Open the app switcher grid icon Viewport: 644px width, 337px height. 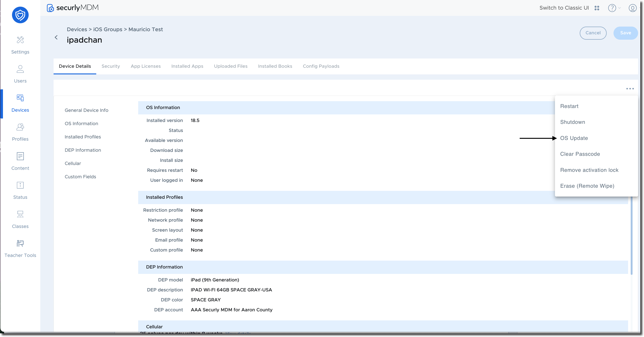click(x=597, y=8)
